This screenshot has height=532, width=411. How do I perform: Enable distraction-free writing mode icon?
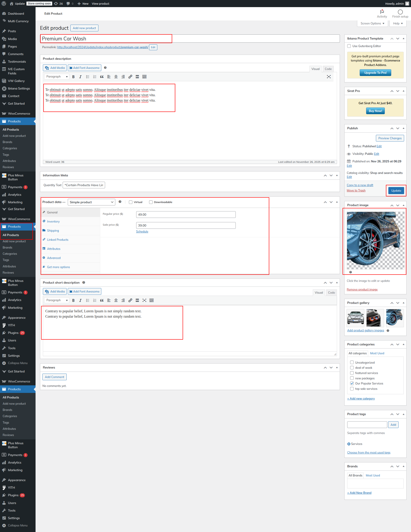329,77
